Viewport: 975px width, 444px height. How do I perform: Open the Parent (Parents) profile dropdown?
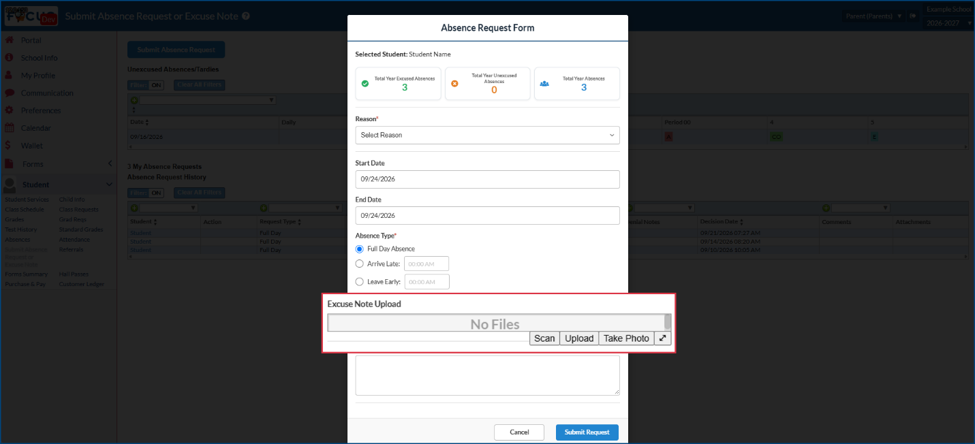(x=874, y=16)
